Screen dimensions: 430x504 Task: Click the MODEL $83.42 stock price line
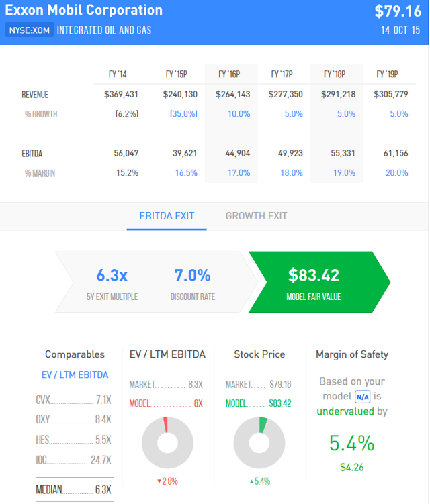tap(258, 403)
